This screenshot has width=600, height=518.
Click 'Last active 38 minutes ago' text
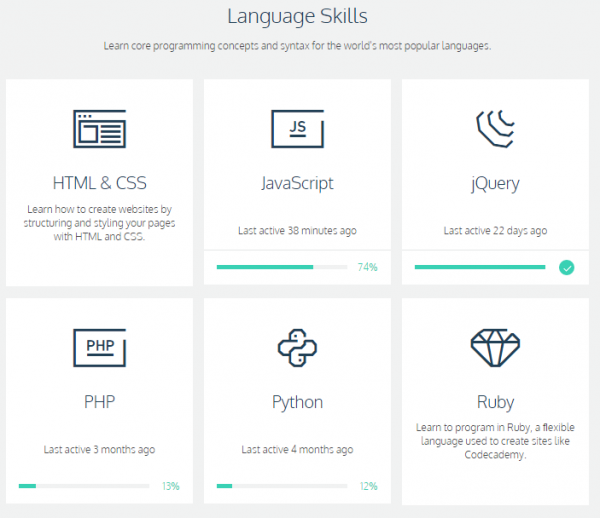[297, 231]
